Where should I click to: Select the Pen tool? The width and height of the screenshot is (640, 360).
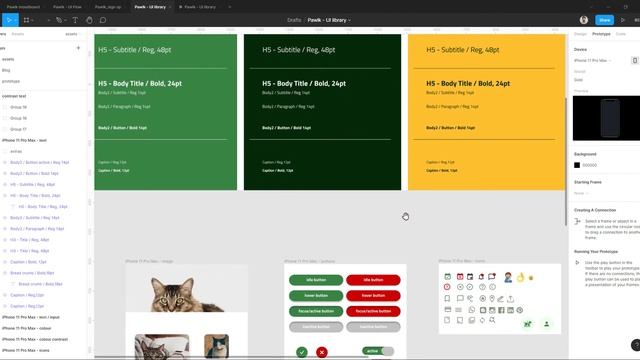59,20
